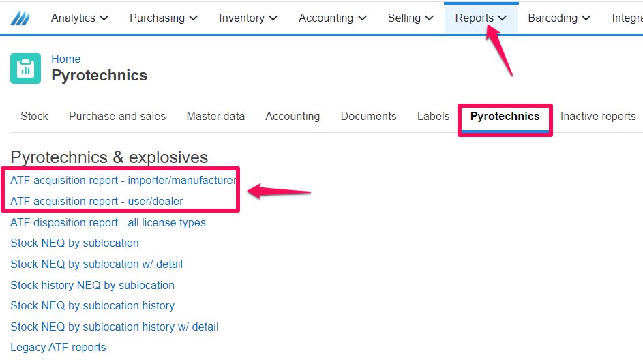
Task: Open the Purchasing dropdown menu
Action: tap(164, 18)
